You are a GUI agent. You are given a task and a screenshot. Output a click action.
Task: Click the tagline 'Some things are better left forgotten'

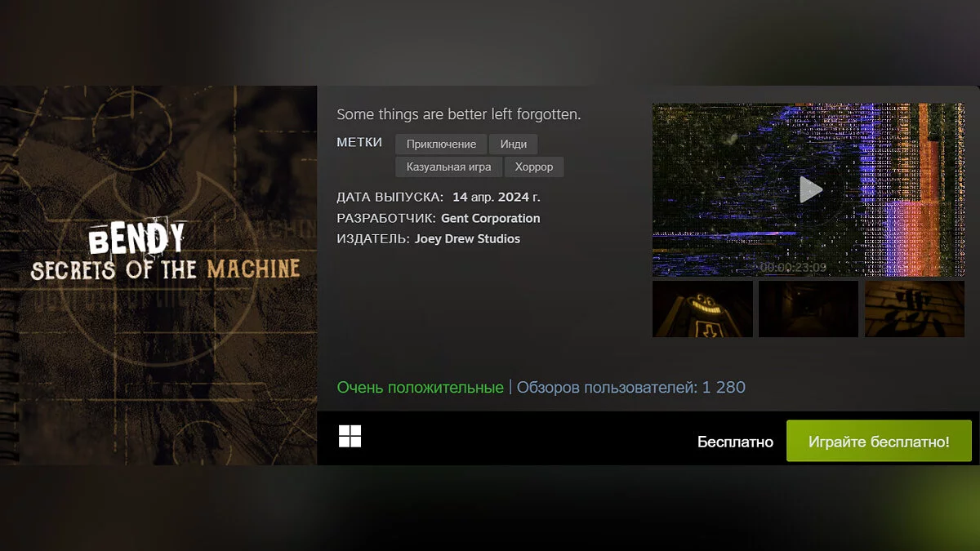459,114
